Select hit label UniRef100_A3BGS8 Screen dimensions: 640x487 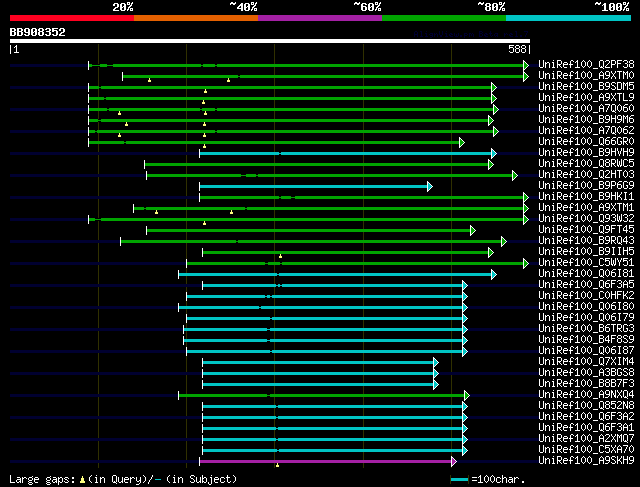tap(586, 373)
